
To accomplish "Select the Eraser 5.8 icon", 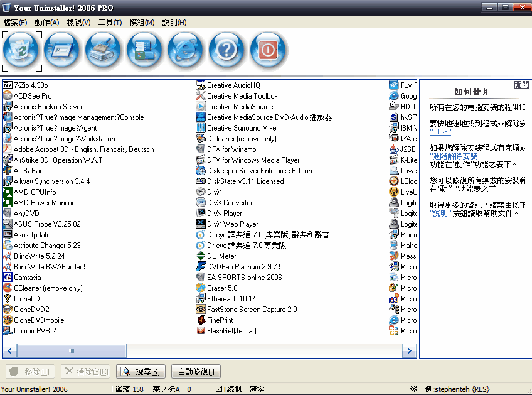I will tap(201, 288).
